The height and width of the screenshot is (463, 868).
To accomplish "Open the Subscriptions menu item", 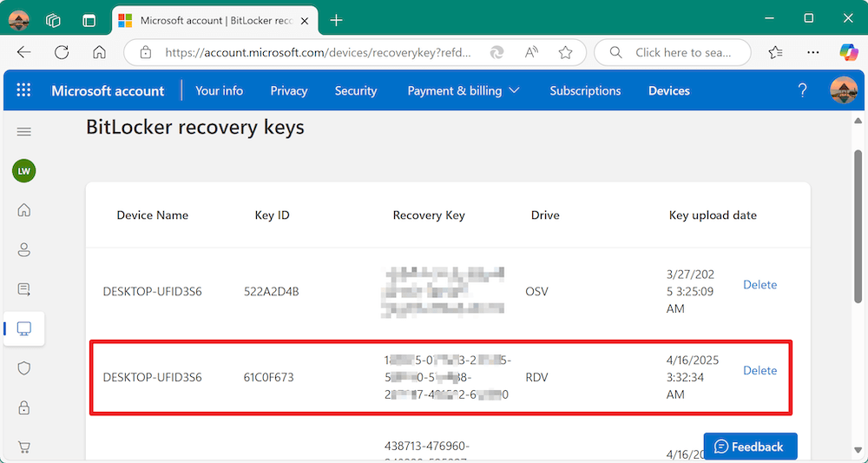I will tap(585, 90).
